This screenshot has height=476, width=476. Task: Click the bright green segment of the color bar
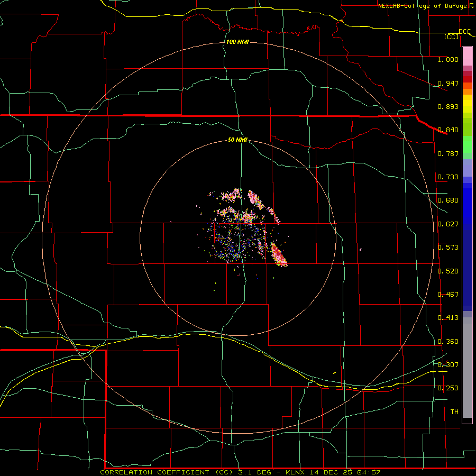point(467,144)
